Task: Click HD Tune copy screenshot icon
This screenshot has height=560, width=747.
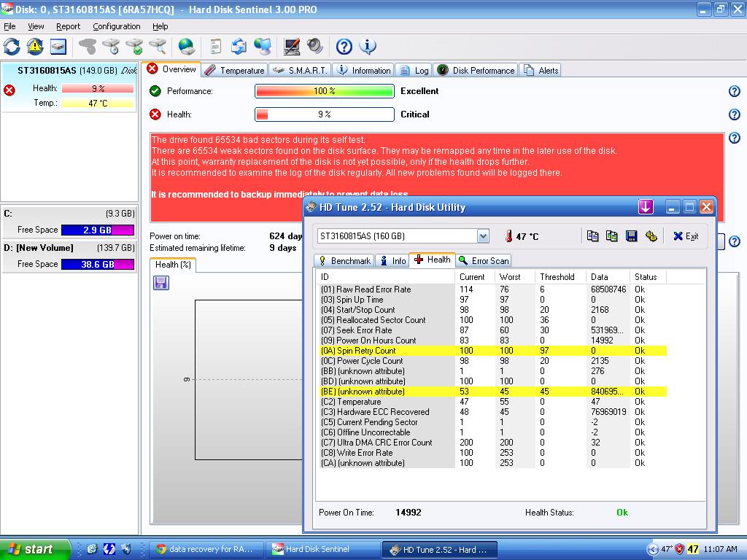Action: pos(612,236)
